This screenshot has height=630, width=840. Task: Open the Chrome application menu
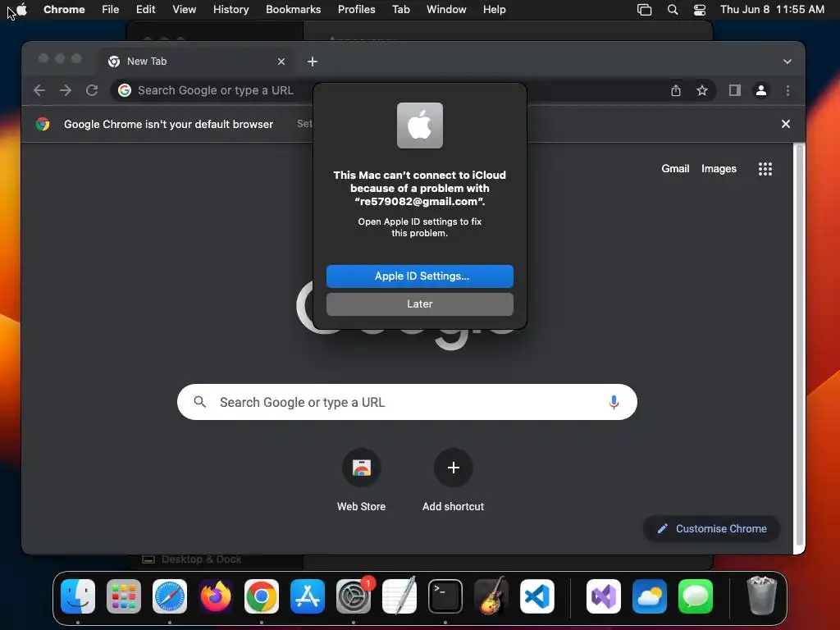[x=64, y=9]
